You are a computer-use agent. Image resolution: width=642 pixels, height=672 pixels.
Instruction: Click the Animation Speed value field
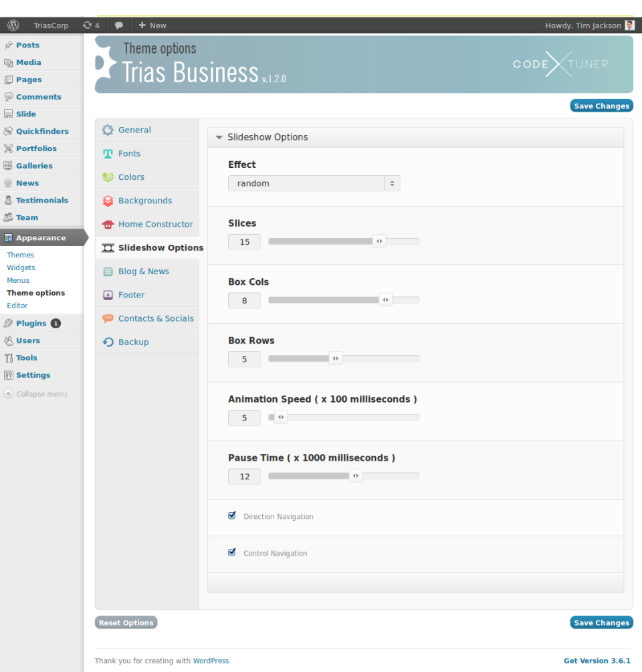pos(244,418)
